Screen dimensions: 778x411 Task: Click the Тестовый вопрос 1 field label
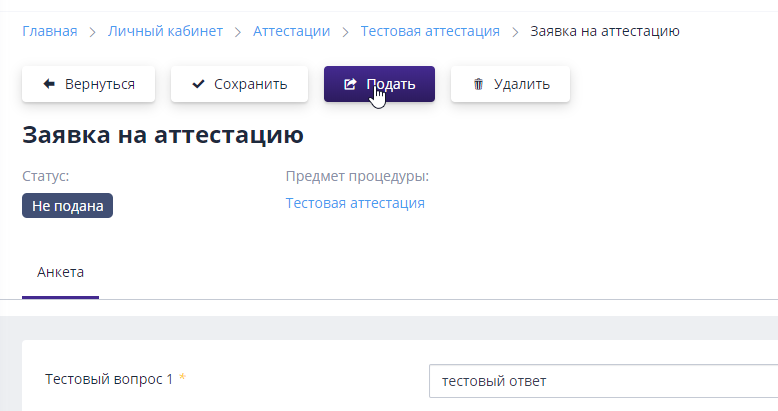110,379
